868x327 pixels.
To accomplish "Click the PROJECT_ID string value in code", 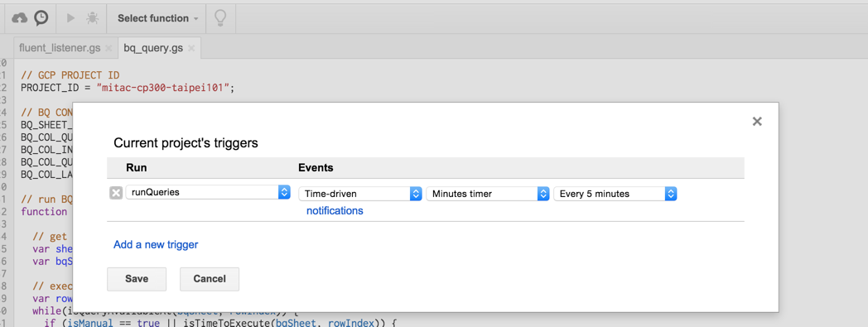I will (162, 88).
